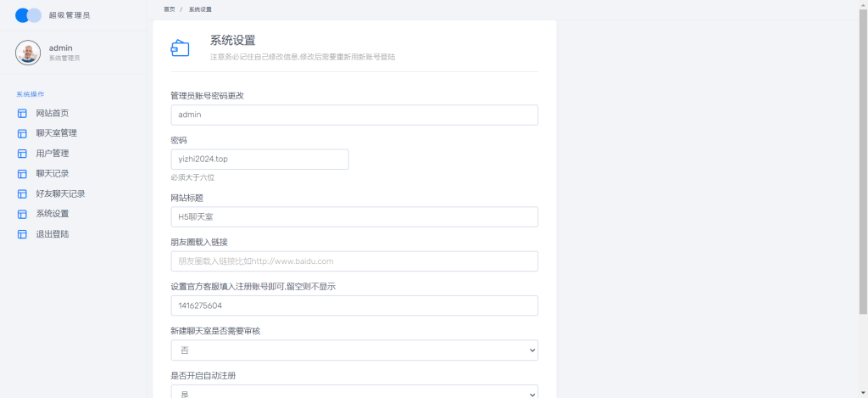The image size is (868, 398).
Task: Click the 朋友圈载入链接 input box
Action: pyautogui.click(x=353, y=261)
